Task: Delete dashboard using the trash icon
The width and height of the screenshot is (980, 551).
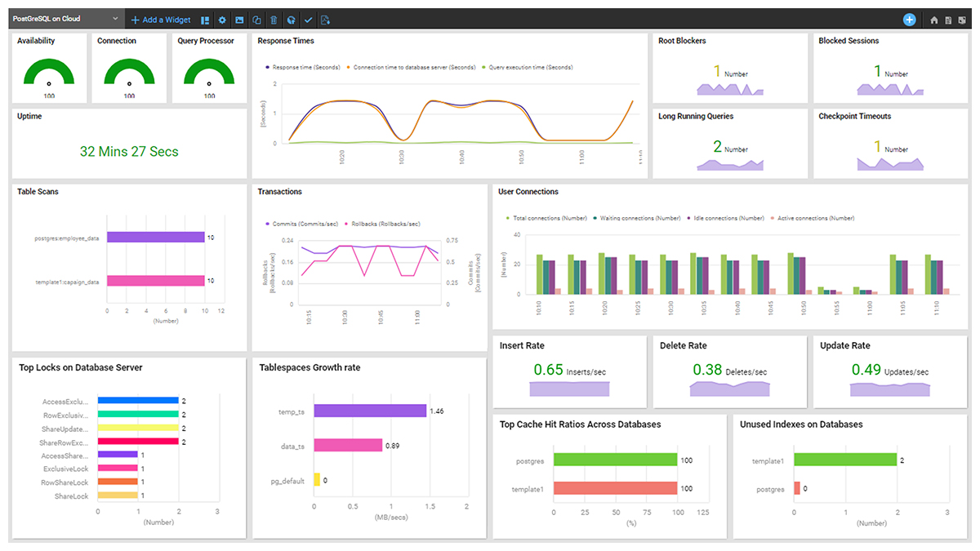Action: (x=274, y=20)
